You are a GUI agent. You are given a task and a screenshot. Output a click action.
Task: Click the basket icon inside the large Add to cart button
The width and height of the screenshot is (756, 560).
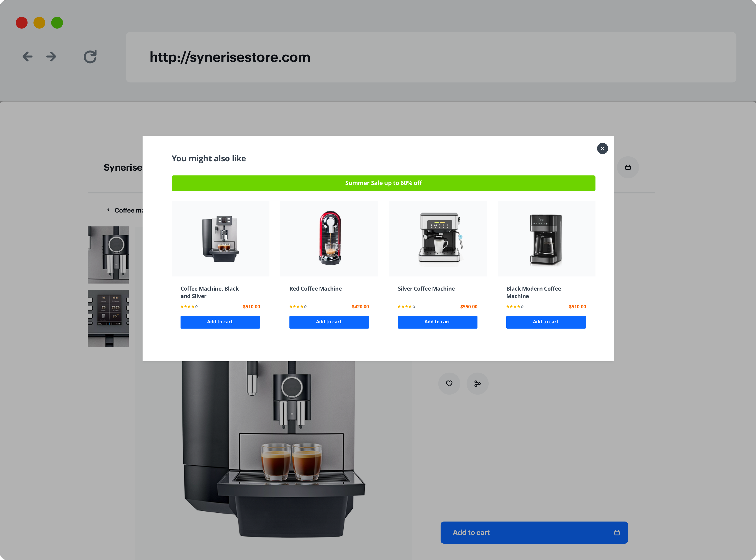(617, 532)
